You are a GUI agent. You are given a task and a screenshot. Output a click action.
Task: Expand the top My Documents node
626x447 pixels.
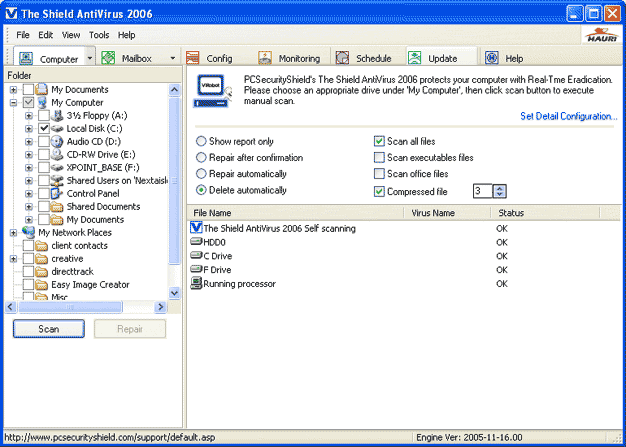pyautogui.click(x=13, y=90)
